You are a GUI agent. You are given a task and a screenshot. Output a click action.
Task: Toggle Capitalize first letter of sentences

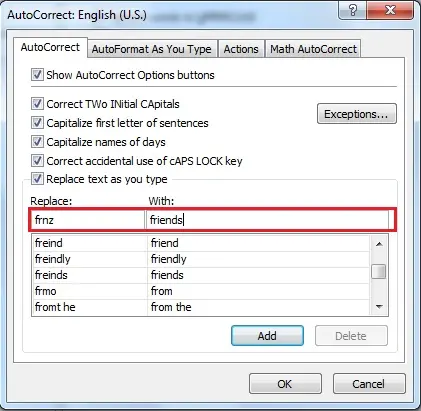[37, 123]
